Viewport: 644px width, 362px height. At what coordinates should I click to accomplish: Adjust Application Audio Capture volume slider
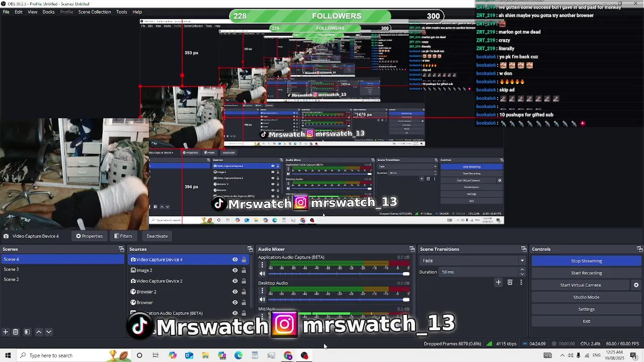point(406,274)
